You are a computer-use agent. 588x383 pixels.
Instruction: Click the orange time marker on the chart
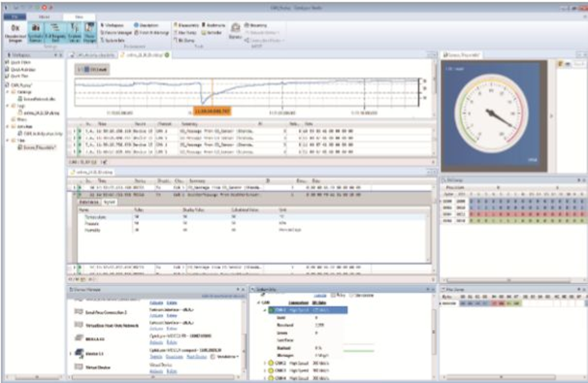coord(212,111)
